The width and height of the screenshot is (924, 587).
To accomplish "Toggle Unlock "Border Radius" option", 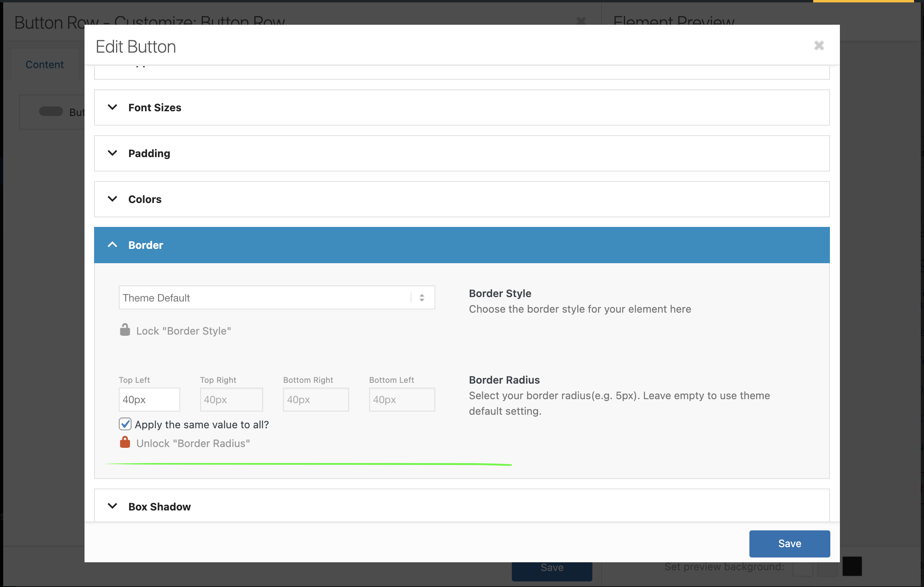I will click(193, 443).
